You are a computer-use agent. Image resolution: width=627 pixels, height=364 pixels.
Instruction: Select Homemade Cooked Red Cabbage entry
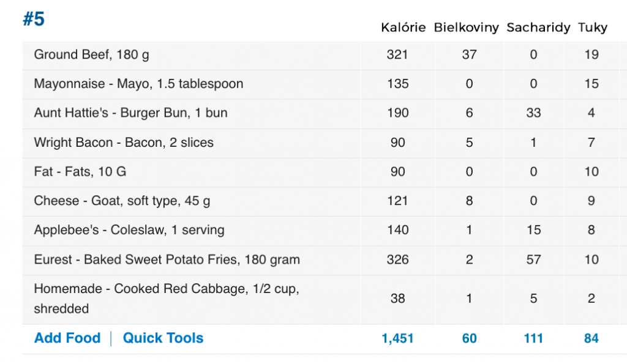[x=167, y=299]
